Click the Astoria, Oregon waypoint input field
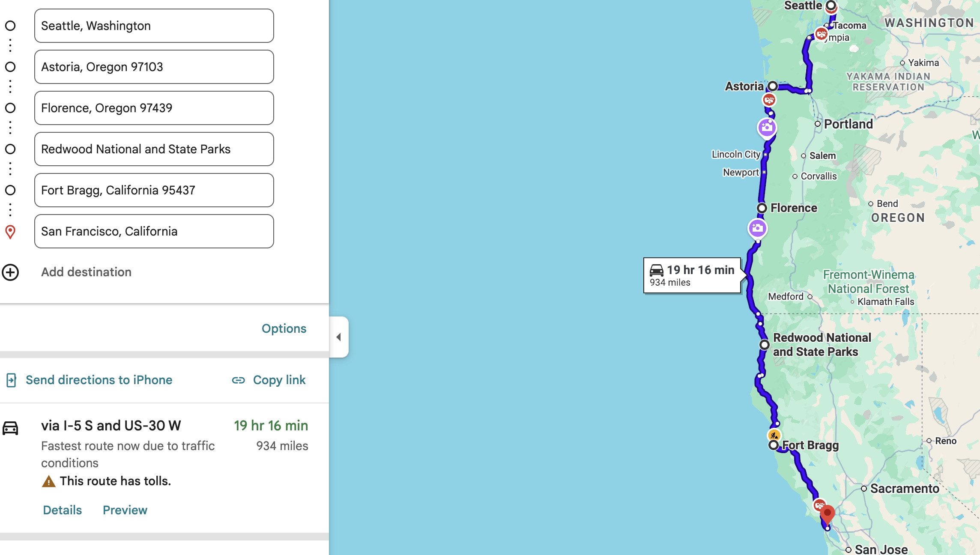This screenshot has width=980, height=555. (153, 67)
